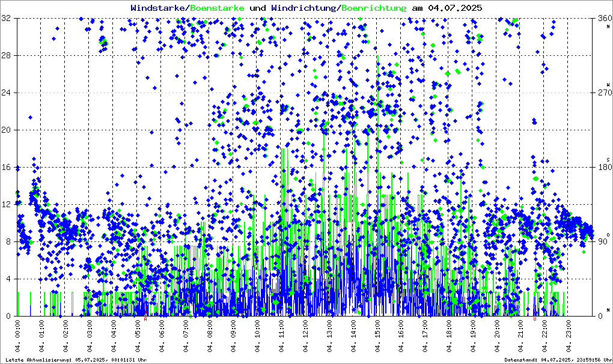Screen dimensions: 613x364
Task: Click the green 'Boenstarke' title word
Action: click(217, 8)
